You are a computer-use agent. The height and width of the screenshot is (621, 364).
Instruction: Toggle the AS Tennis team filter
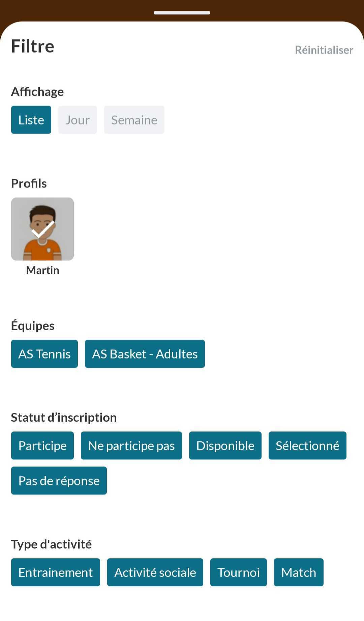coord(44,354)
